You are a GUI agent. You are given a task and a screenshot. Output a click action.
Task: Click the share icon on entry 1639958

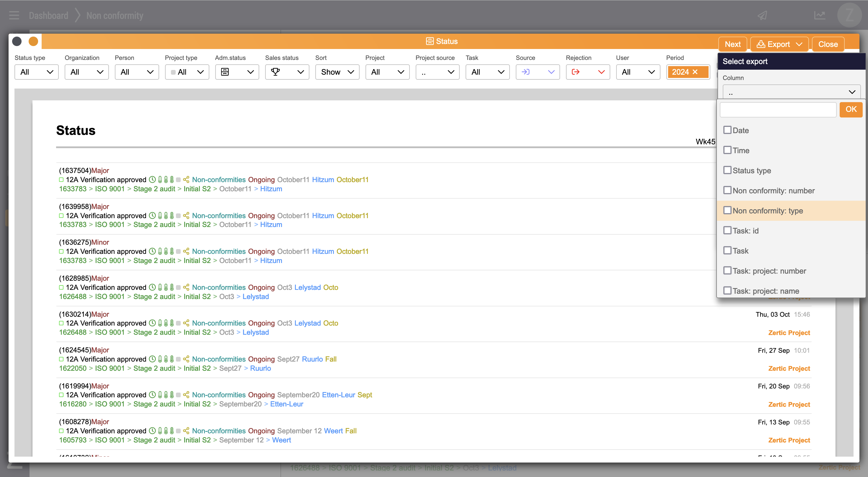tap(186, 215)
